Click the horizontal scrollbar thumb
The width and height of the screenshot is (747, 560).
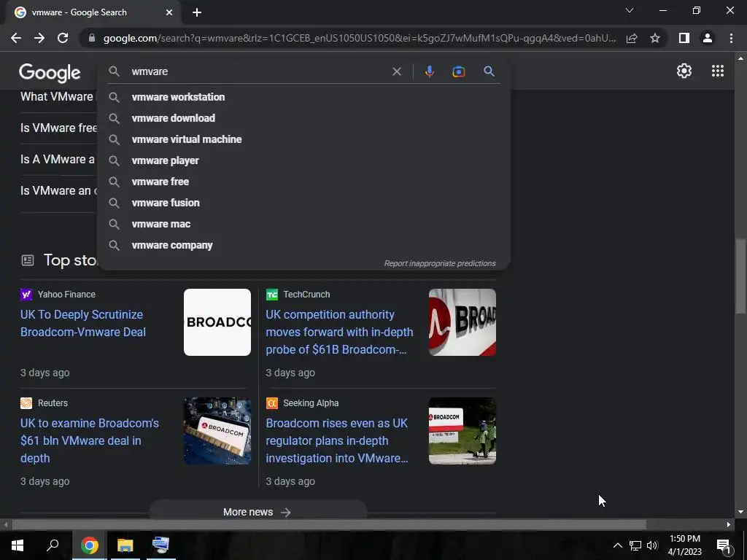(x=329, y=525)
